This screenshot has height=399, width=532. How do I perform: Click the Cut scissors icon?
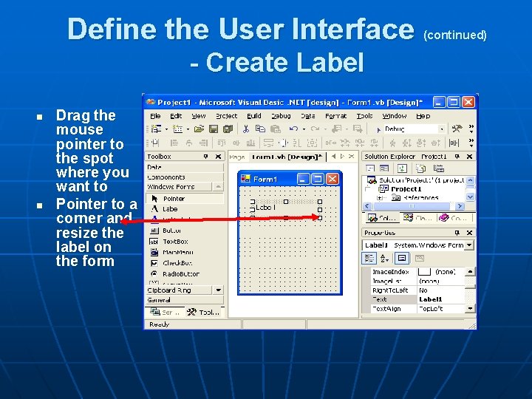coord(245,129)
